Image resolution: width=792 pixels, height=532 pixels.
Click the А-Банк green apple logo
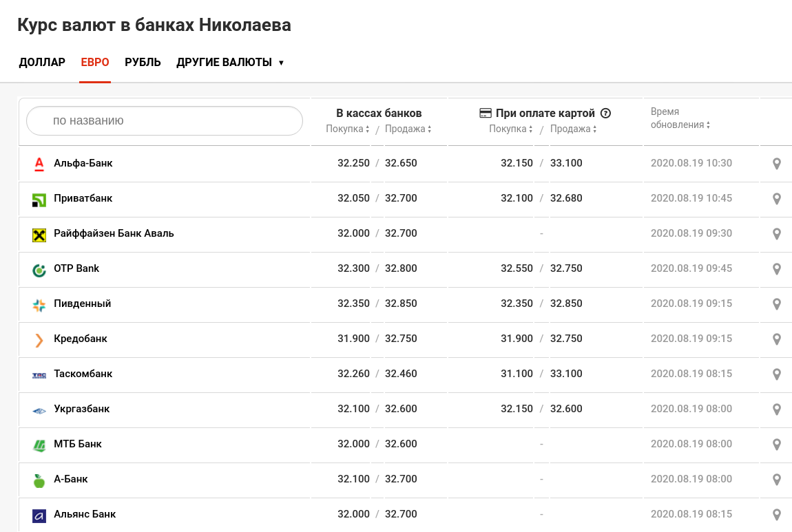point(39,480)
